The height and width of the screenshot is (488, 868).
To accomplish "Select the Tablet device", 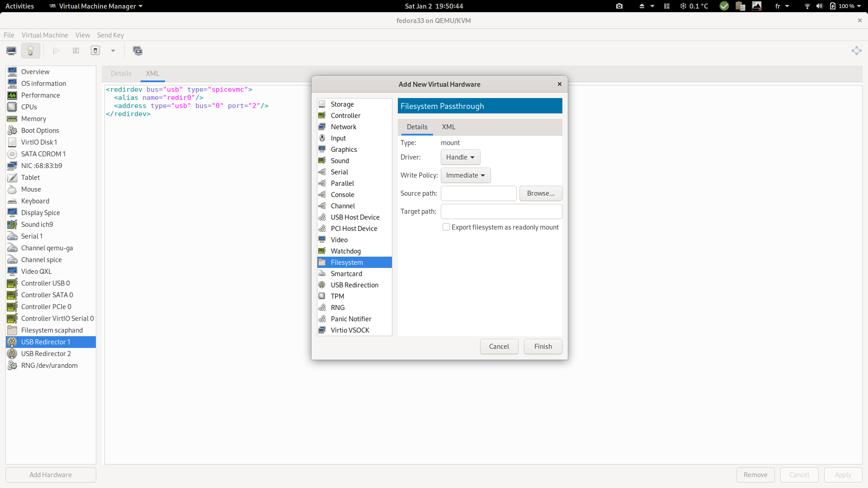I will [x=51, y=177].
